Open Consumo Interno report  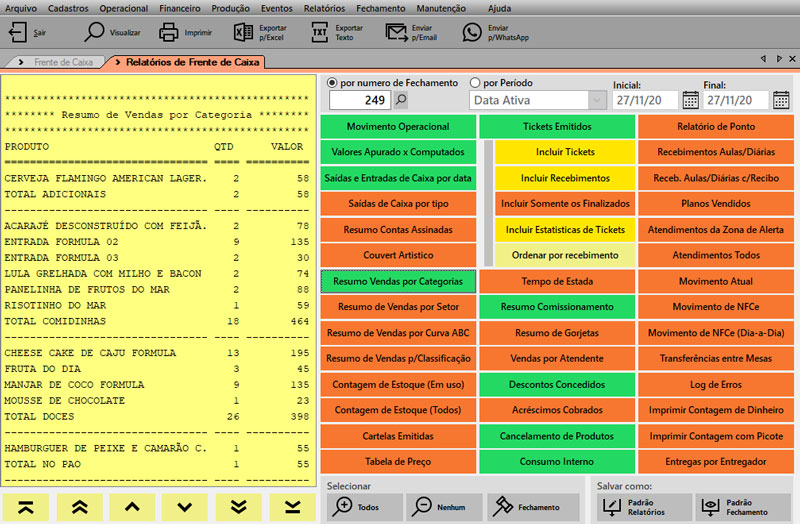[x=557, y=462]
